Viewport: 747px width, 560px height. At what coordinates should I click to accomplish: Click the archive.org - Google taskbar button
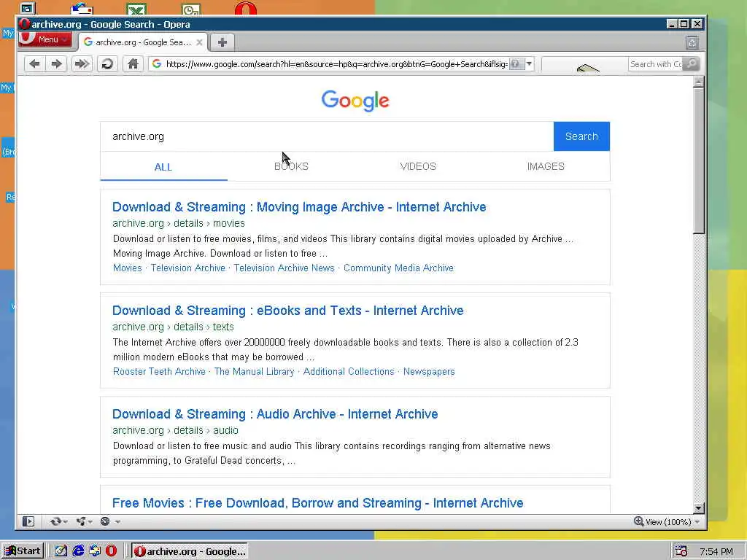tap(190, 551)
